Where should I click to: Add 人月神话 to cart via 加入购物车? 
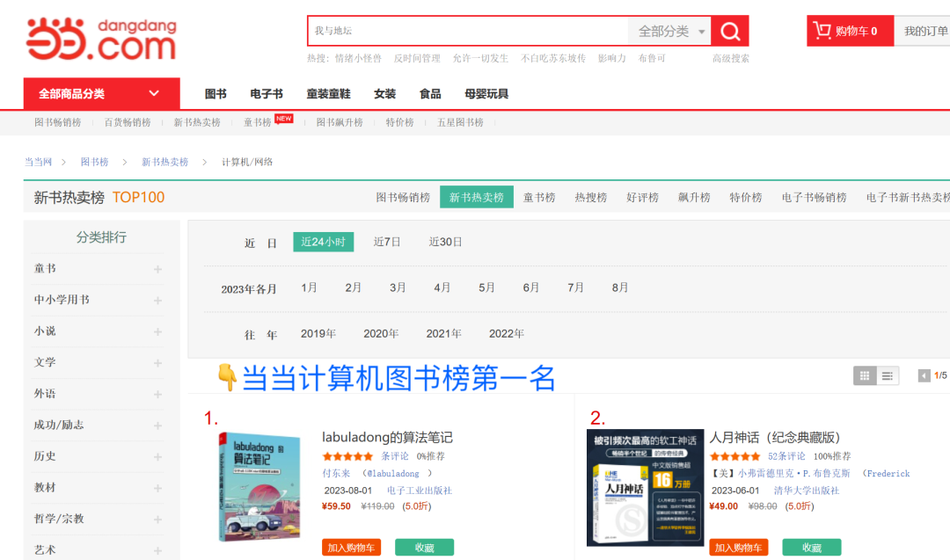point(739,547)
